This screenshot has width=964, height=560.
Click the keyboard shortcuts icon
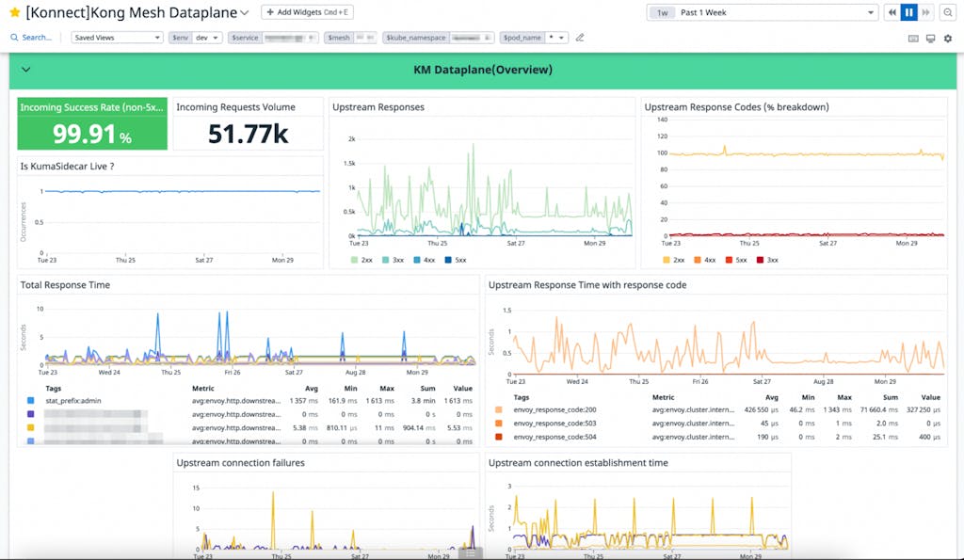[913, 38]
